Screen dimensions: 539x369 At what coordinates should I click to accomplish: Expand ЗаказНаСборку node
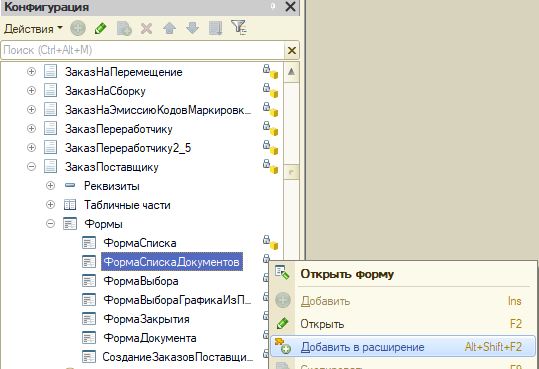[31, 90]
